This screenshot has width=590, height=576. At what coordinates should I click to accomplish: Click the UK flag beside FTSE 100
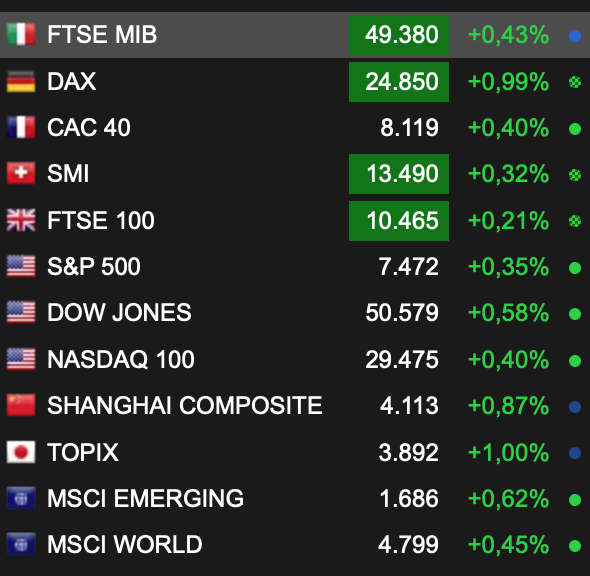[21, 220]
